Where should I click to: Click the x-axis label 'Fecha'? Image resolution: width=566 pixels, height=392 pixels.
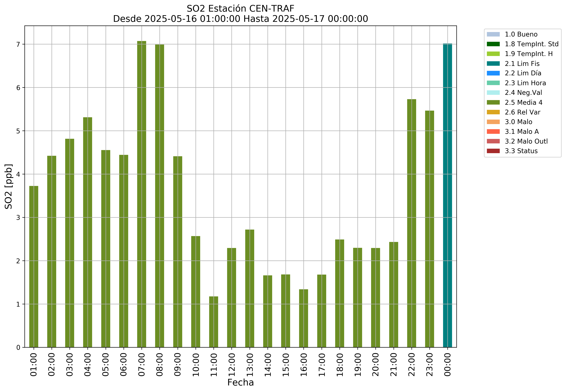(x=240, y=382)
